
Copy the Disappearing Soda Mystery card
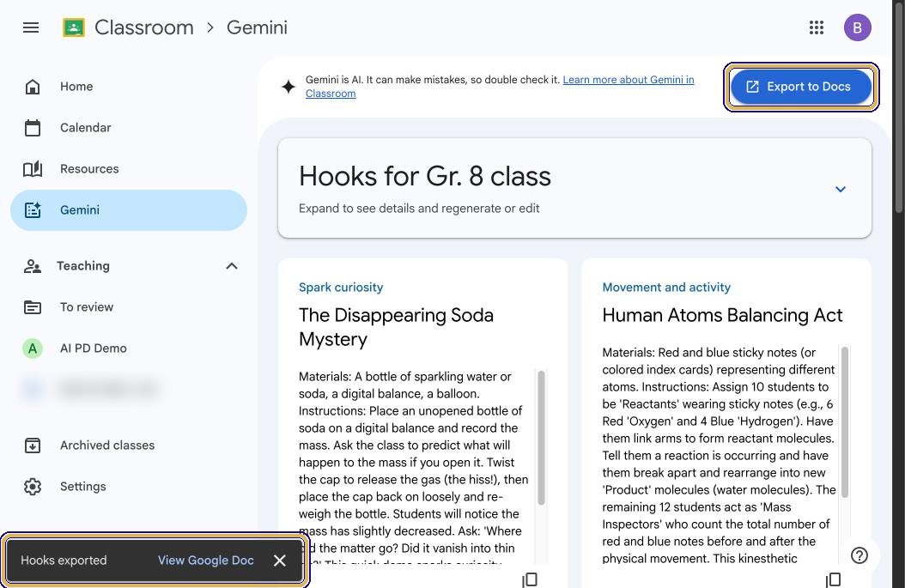click(x=530, y=580)
